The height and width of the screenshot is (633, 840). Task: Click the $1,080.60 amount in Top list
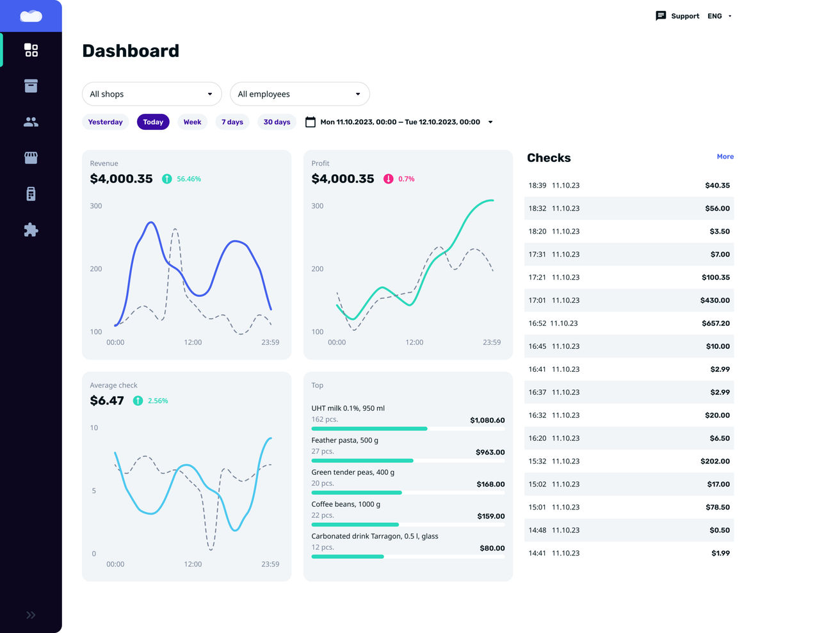point(487,421)
